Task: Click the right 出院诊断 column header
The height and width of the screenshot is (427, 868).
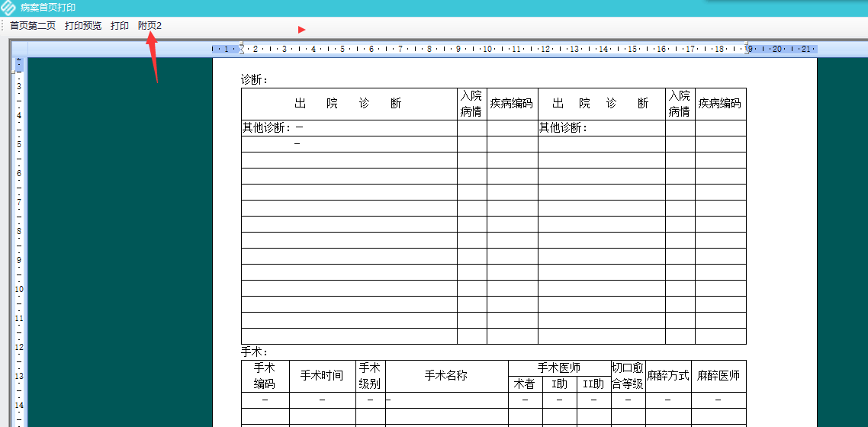Action: pyautogui.click(x=601, y=104)
